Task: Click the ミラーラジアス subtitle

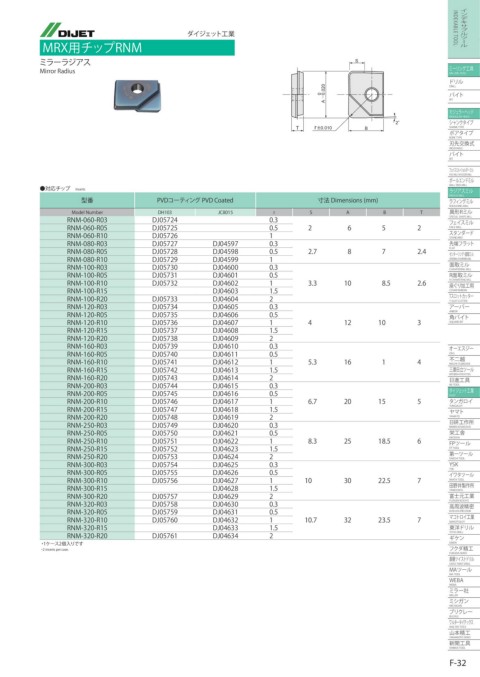Action: [x=65, y=62]
